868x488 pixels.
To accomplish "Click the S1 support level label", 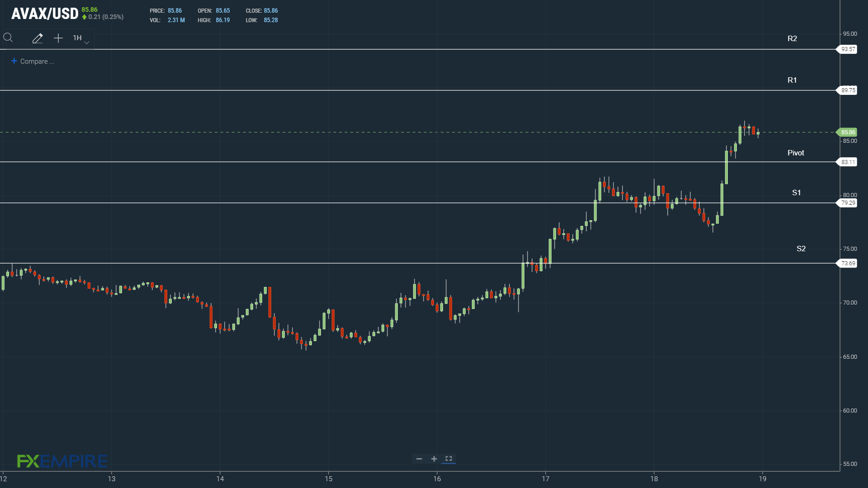I will point(797,193).
